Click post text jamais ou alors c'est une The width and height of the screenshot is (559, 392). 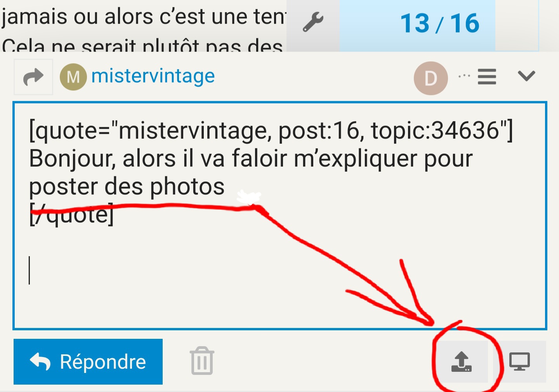pyautogui.click(x=144, y=17)
